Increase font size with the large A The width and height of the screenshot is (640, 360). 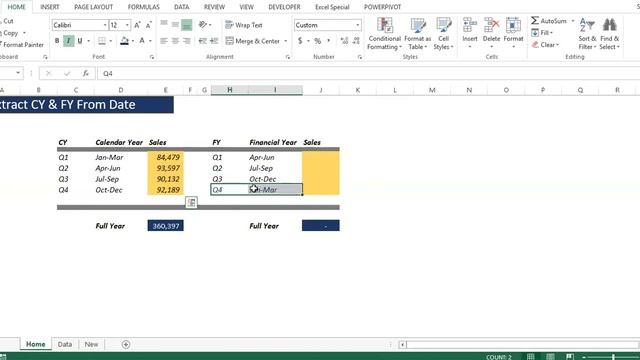point(137,25)
